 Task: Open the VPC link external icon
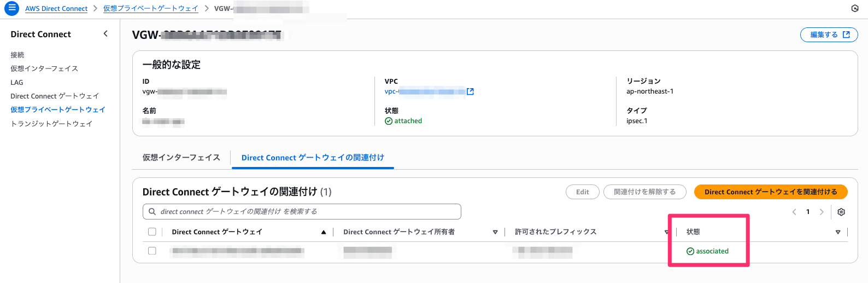470,91
